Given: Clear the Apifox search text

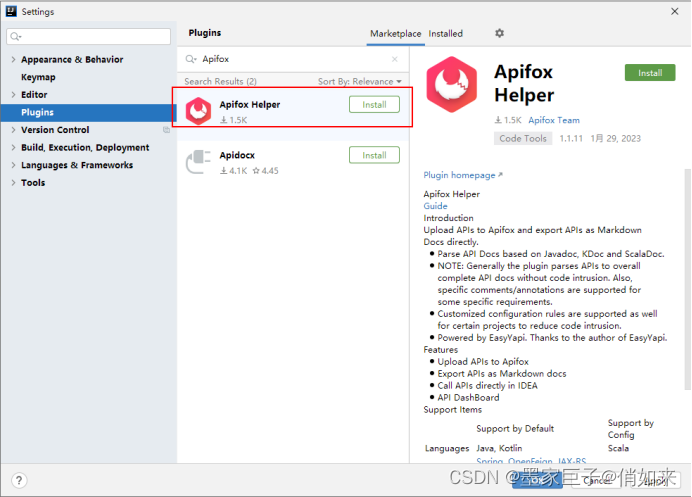Looking at the screenshot, I should [x=395, y=59].
